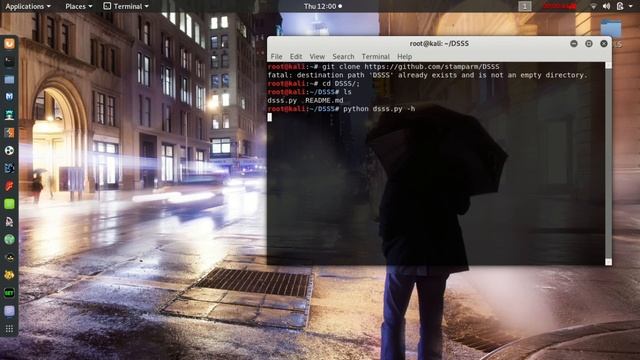This screenshot has height=360, width=640.
Task: Click 'python dsss.py -h' command text
Action: pyautogui.click(x=379, y=109)
